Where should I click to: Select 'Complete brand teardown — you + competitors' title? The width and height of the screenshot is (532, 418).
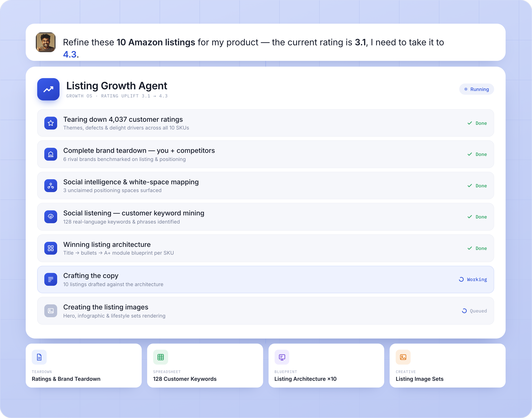pyautogui.click(x=139, y=151)
